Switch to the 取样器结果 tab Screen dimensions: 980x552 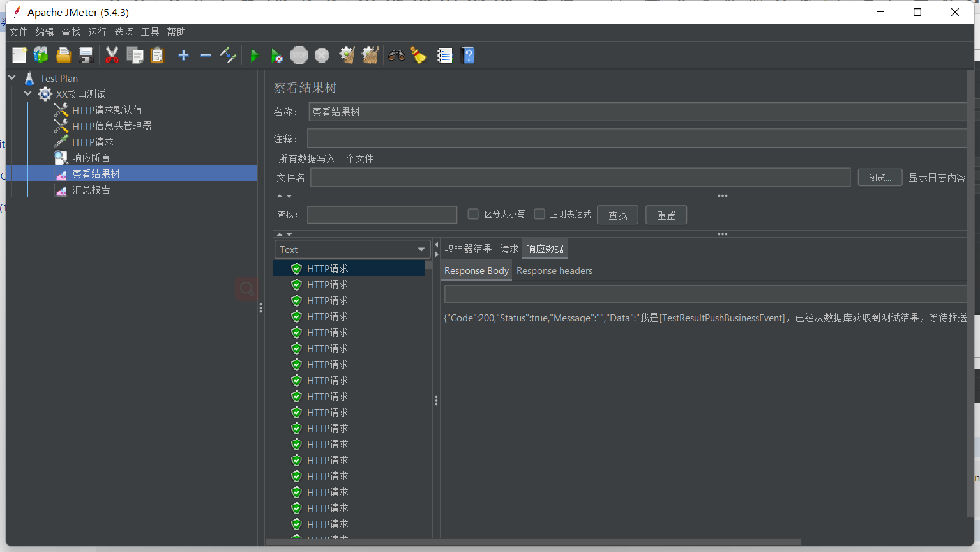[468, 249]
